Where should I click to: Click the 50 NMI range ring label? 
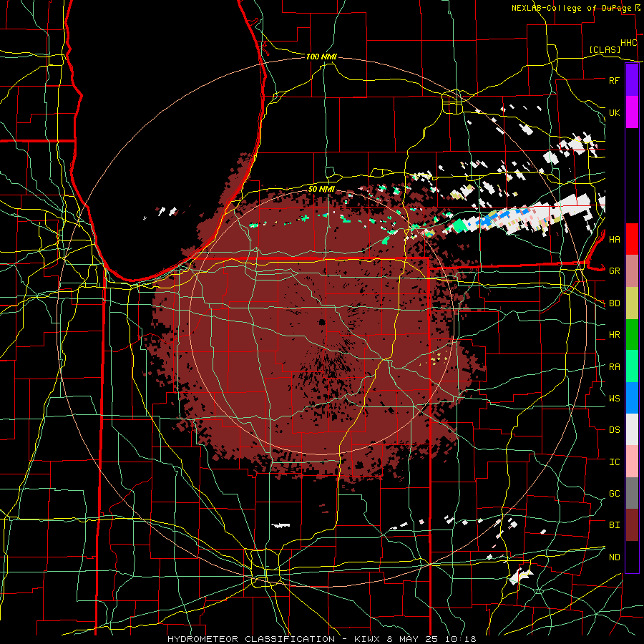click(x=321, y=189)
